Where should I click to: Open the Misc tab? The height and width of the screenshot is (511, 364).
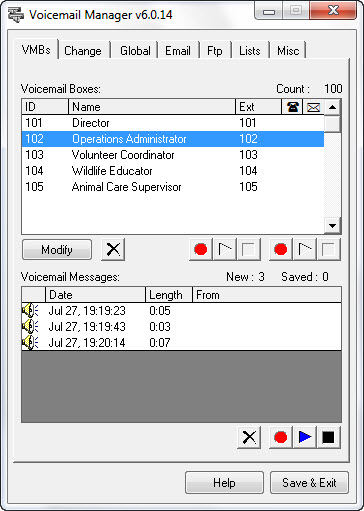point(288,51)
